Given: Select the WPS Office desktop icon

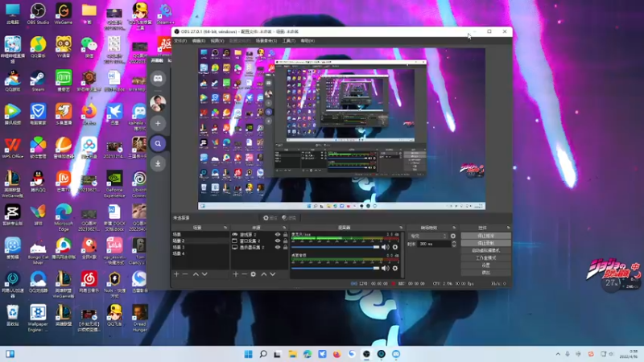Looking at the screenshot, I should pos(12,148).
